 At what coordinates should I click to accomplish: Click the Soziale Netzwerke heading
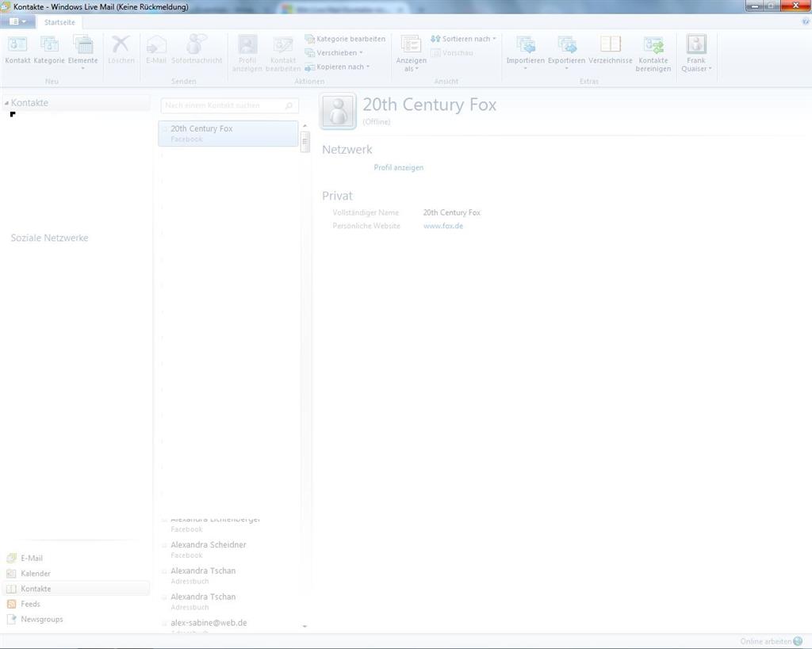click(x=50, y=238)
